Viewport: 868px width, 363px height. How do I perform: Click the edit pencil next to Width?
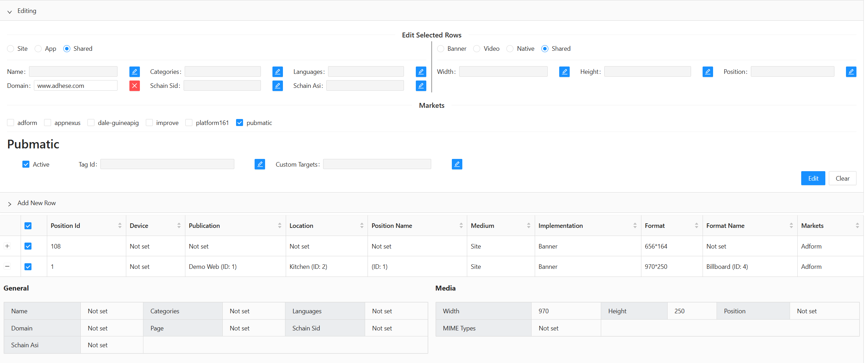point(564,72)
